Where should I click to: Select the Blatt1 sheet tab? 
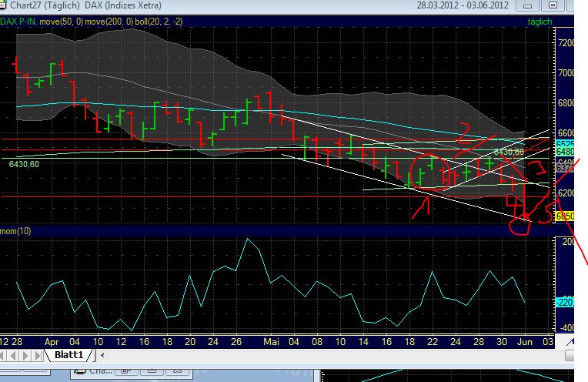tap(68, 354)
